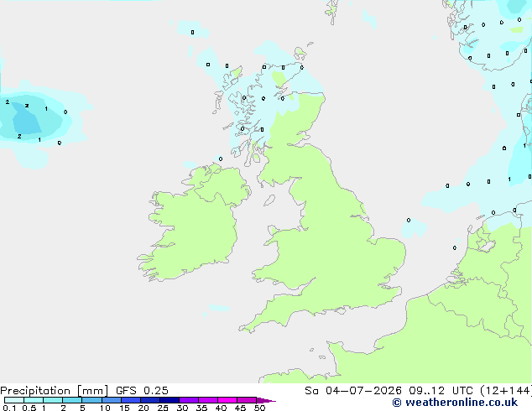Select the 25–30 mm dark navy legend swatch
The height and width of the screenshot is (411, 532).
(170, 400)
